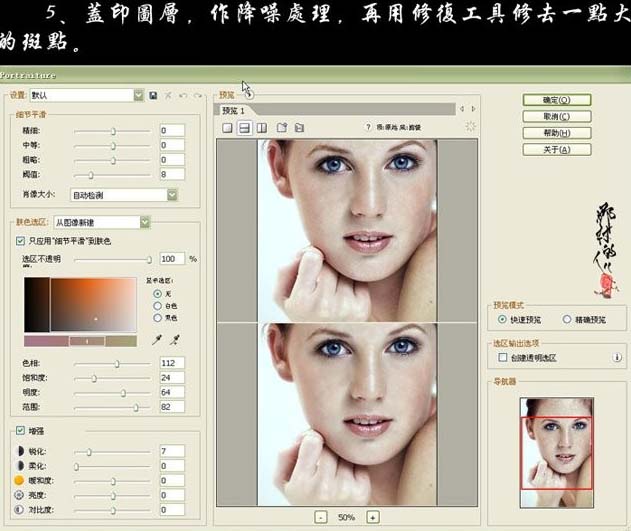Click the 饱和度 saturation slider handle

pyautogui.click(x=94, y=378)
